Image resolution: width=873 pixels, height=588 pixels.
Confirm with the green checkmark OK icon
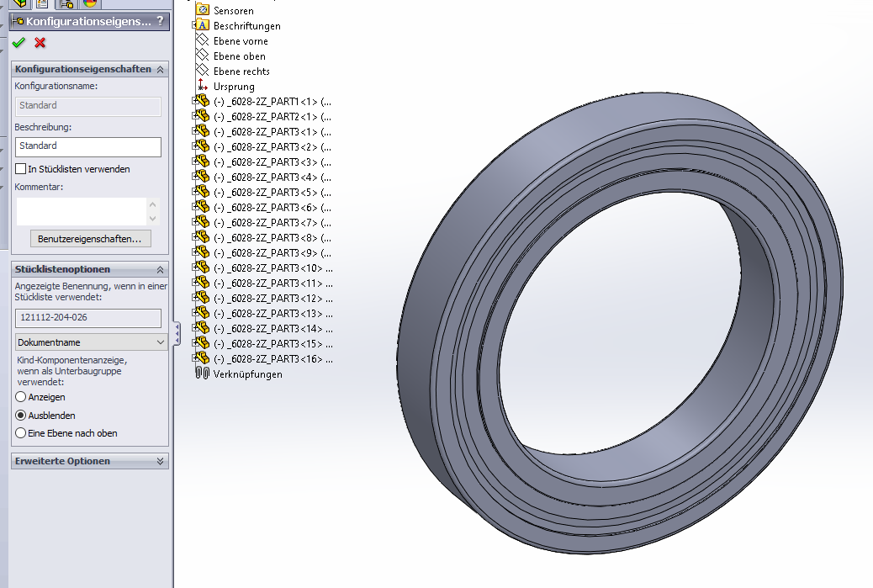(19, 42)
